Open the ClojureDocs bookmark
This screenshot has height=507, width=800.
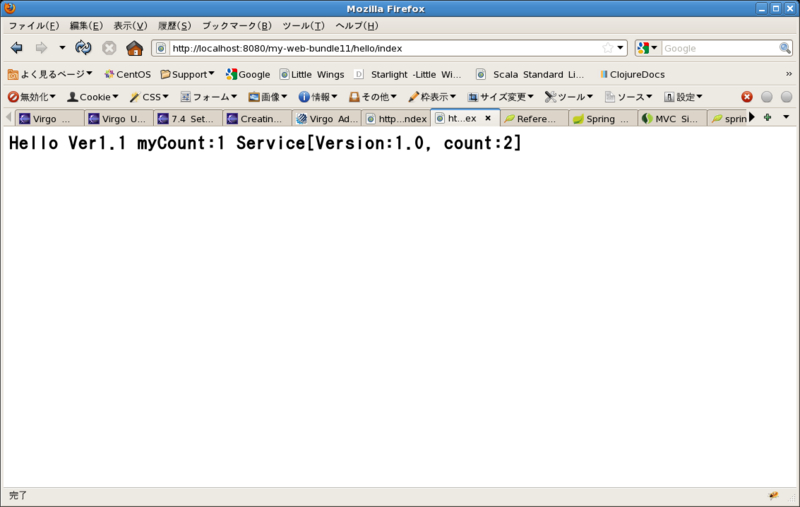[x=633, y=74]
